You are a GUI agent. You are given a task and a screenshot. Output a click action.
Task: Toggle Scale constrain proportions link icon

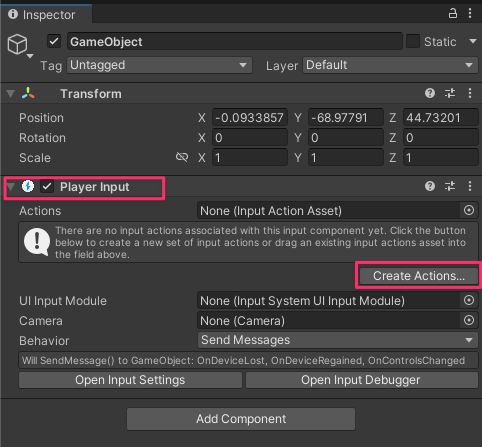pyautogui.click(x=182, y=157)
